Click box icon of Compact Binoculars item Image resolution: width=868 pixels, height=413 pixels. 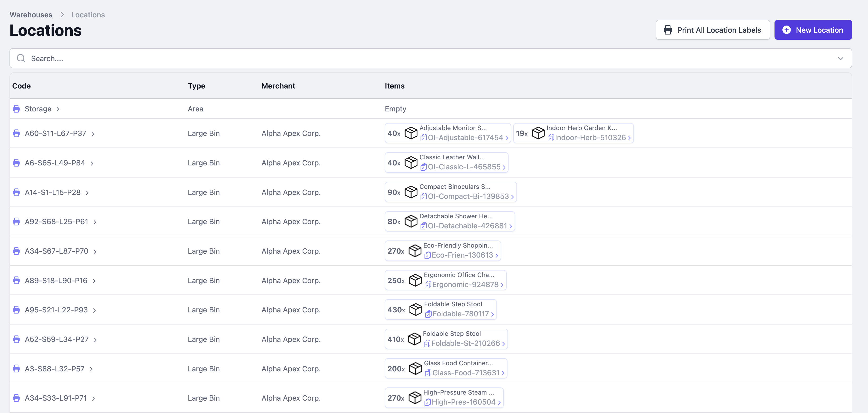411,192
